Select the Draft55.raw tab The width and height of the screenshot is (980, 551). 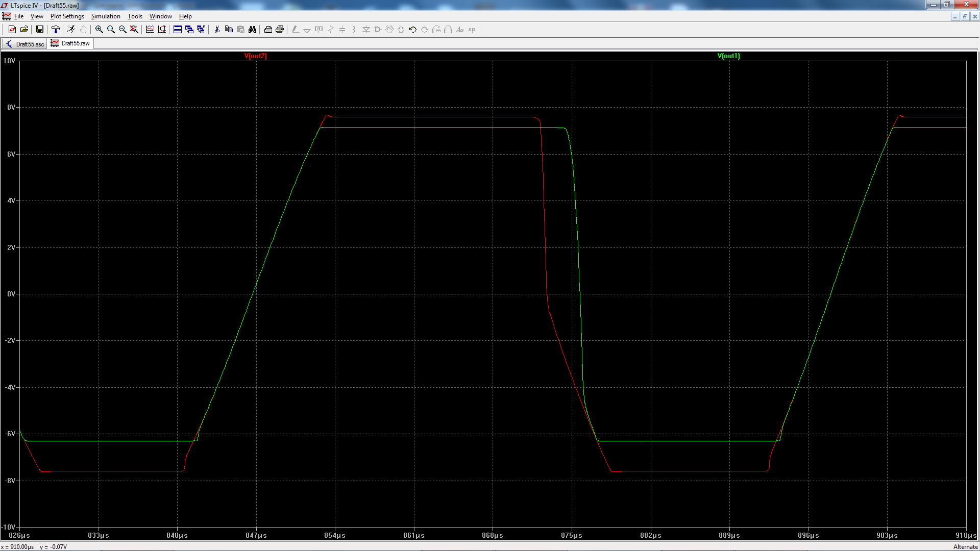click(71, 43)
